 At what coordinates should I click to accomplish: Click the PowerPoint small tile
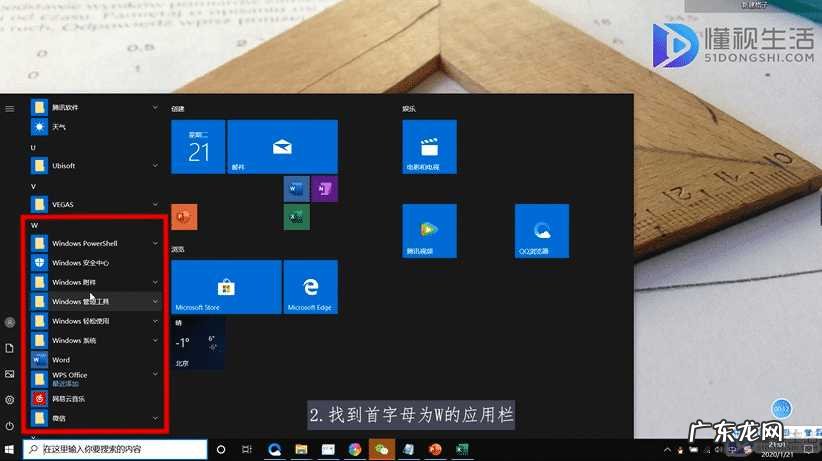click(184, 216)
